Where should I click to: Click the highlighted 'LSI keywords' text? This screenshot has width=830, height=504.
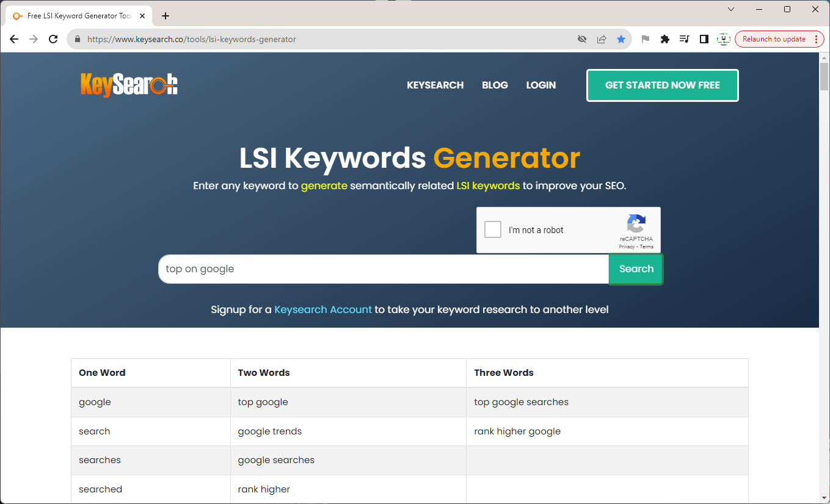[x=488, y=185]
